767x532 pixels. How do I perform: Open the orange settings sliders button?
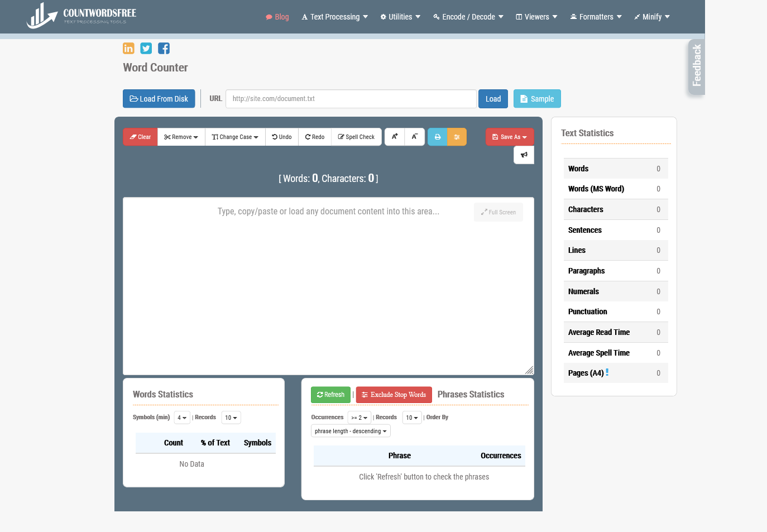pyautogui.click(x=457, y=137)
